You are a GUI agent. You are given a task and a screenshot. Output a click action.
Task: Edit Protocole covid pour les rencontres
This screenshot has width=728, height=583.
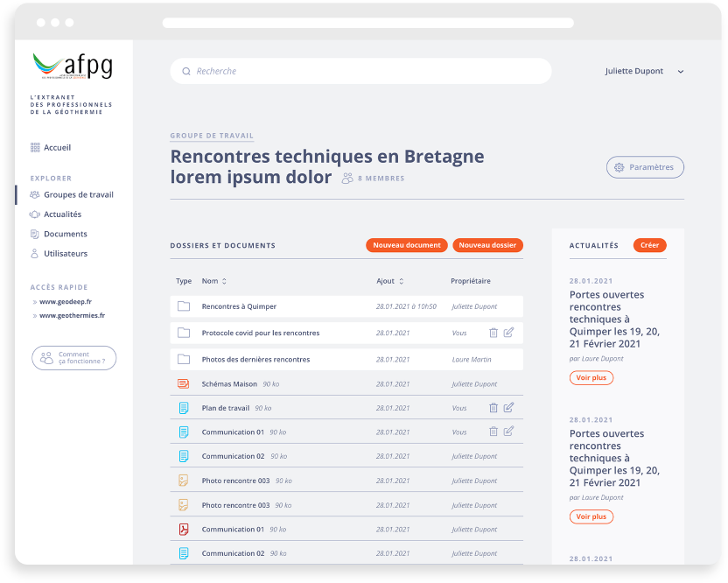(x=509, y=332)
